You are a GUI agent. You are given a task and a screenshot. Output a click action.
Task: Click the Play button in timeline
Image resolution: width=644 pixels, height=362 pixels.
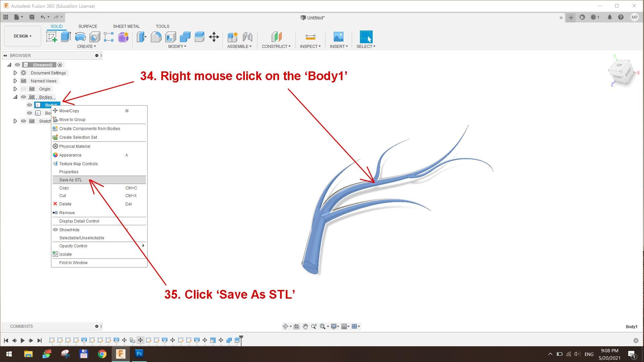(22, 341)
